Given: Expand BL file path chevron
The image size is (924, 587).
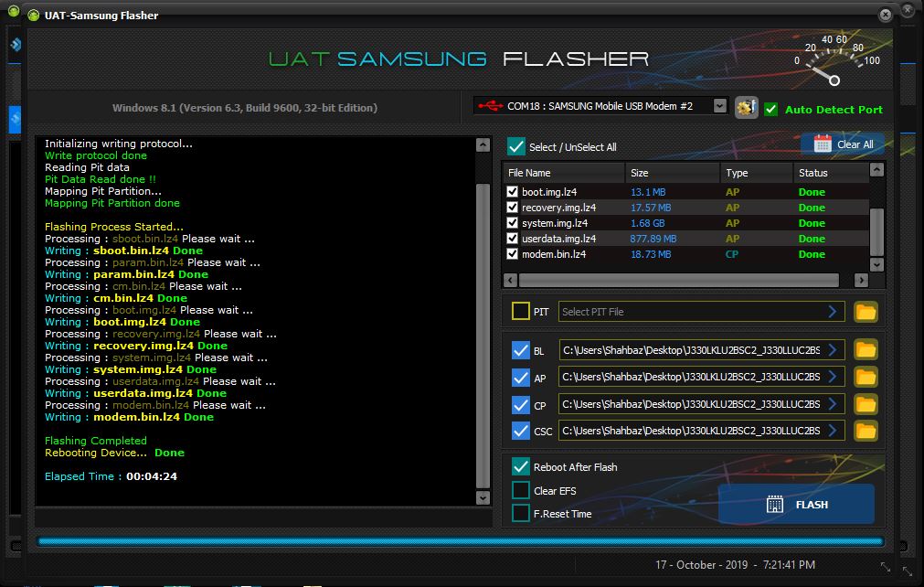Looking at the screenshot, I should point(832,350).
